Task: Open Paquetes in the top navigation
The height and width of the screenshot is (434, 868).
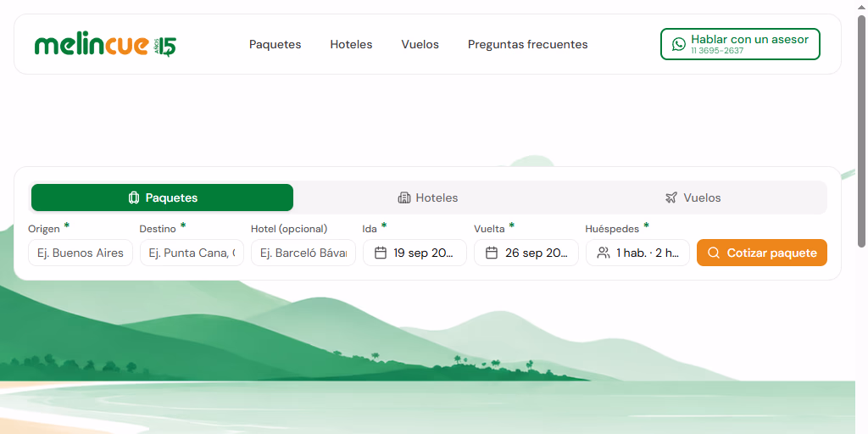Action: [x=275, y=44]
